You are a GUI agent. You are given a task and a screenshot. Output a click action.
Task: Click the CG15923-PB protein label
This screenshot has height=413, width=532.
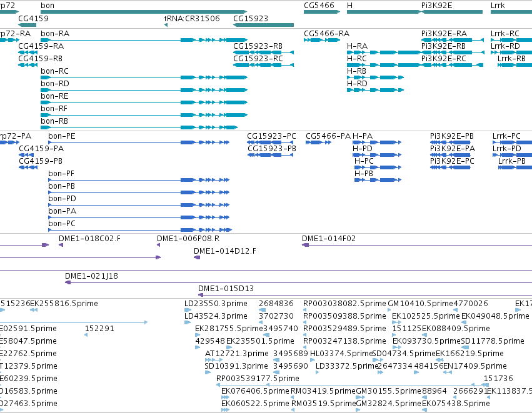click(272, 149)
